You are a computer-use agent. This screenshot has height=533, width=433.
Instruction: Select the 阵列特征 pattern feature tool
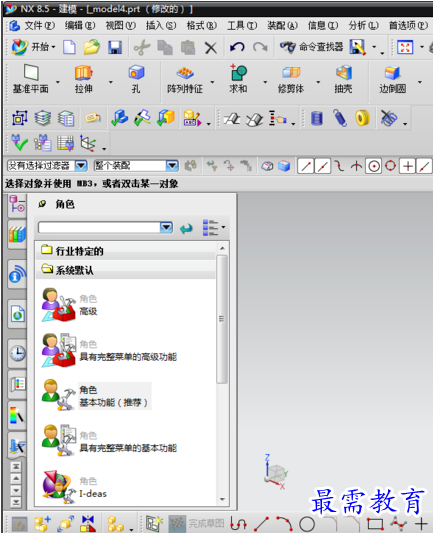click(x=185, y=80)
